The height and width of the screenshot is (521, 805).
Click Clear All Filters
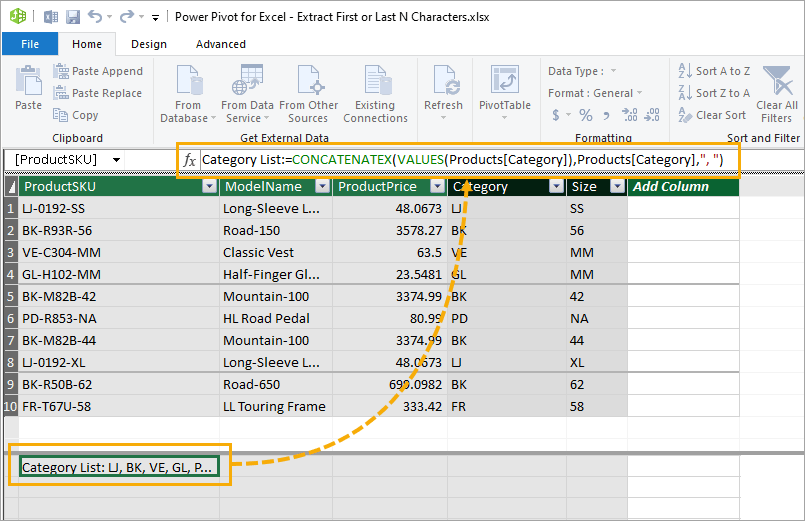click(x=777, y=94)
